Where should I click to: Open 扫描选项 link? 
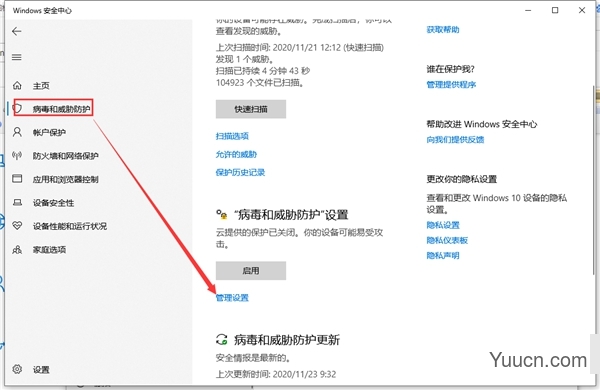click(232, 136)
